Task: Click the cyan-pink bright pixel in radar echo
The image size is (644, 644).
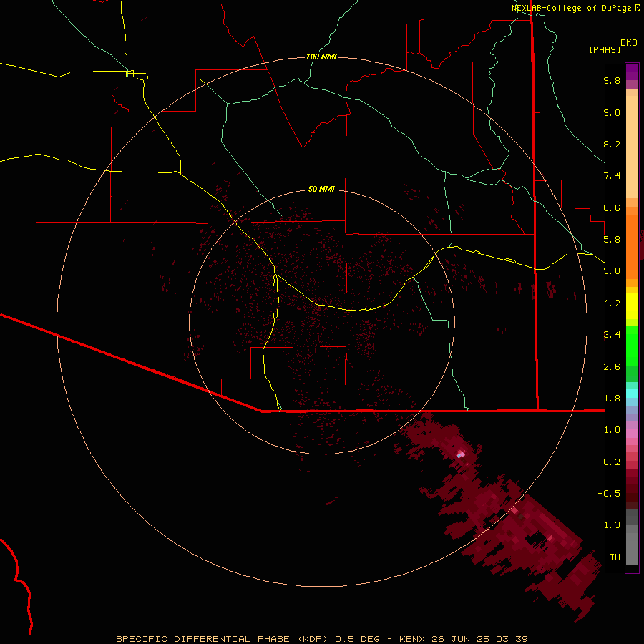Action: (460, 454)
